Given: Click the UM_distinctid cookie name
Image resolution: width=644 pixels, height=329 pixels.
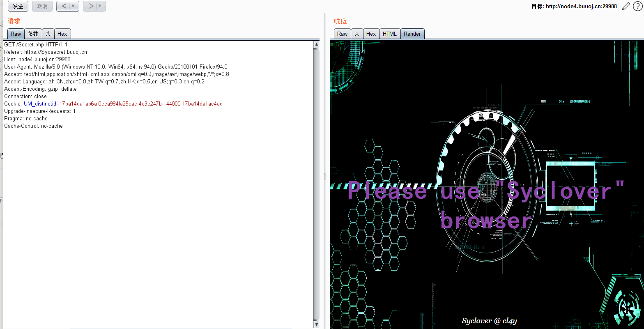Looking at the screenshot, I should coord(40,104).
